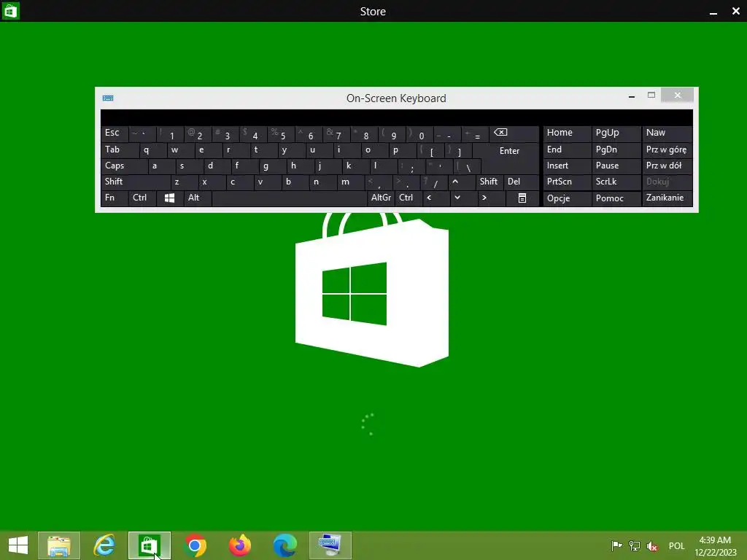Click the Opcje key
747x560 pixels.
click(567, 198)
